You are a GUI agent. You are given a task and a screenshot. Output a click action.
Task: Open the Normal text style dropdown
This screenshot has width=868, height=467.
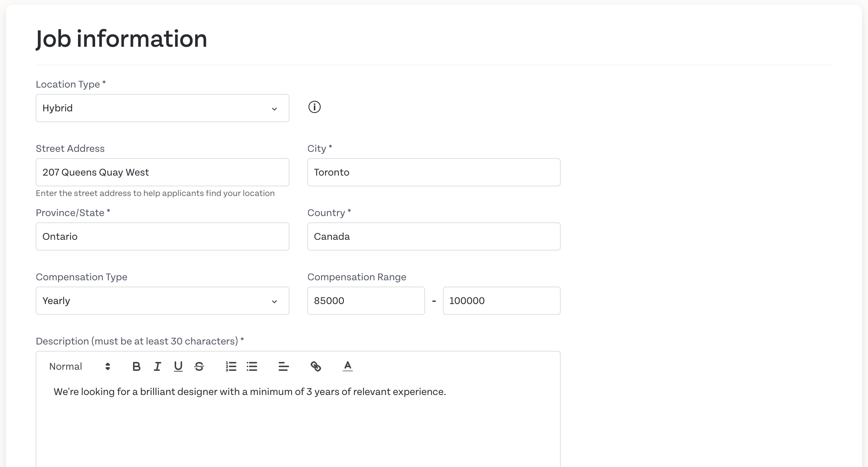(x=80, y=367)
